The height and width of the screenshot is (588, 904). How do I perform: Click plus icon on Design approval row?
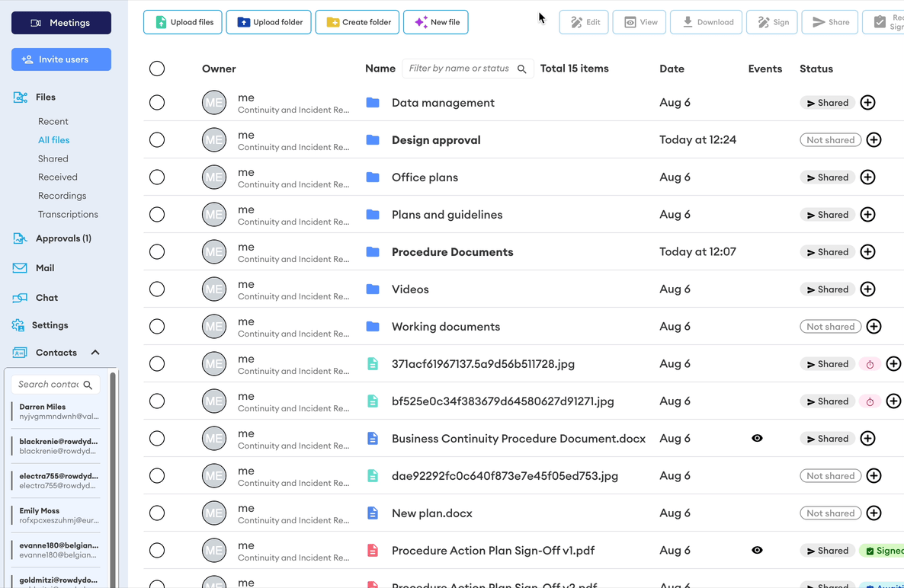click(874, 140)
